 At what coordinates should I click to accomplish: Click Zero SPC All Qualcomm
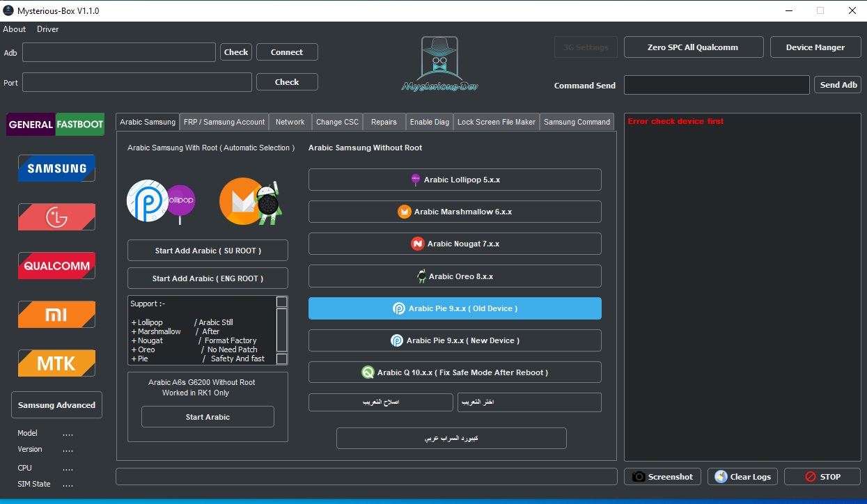point(693,47)
